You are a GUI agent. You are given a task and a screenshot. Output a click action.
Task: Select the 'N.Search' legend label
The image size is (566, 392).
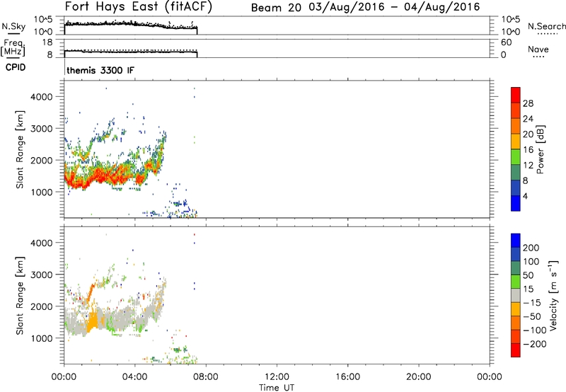click(x=546, y=26)
